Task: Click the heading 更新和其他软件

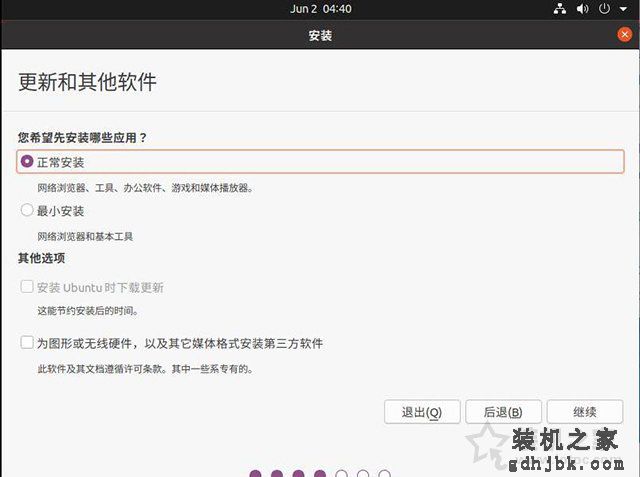Action: (87, 82)
